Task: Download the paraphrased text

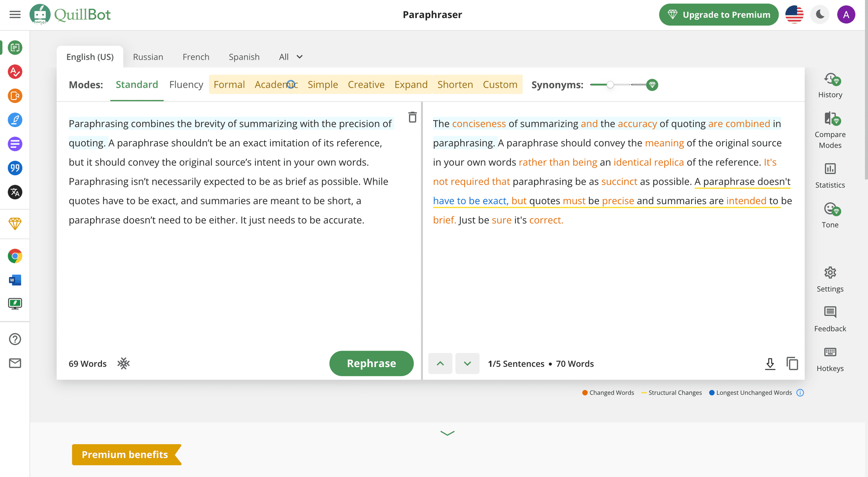Action: pos(770,363)
